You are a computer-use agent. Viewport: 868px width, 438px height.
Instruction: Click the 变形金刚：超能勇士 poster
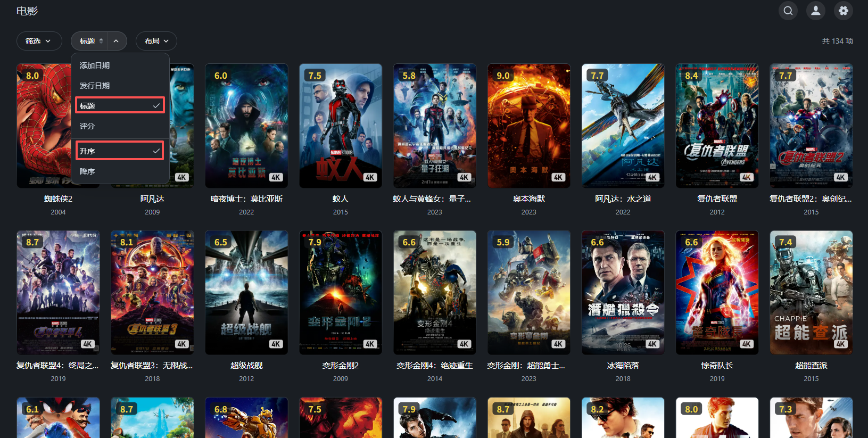pos(529,292)
